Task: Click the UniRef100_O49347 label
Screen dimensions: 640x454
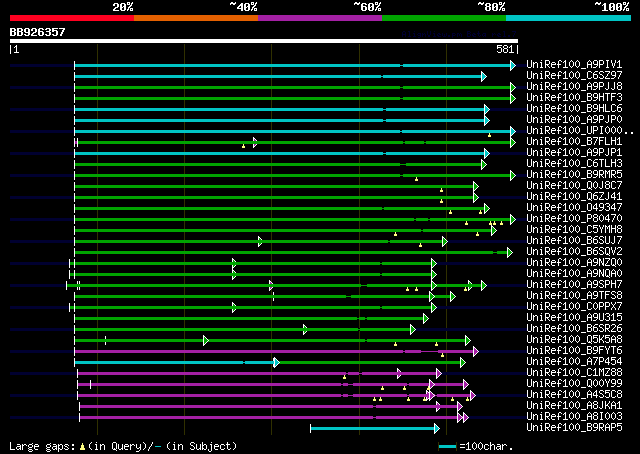Action: [574, 208]
